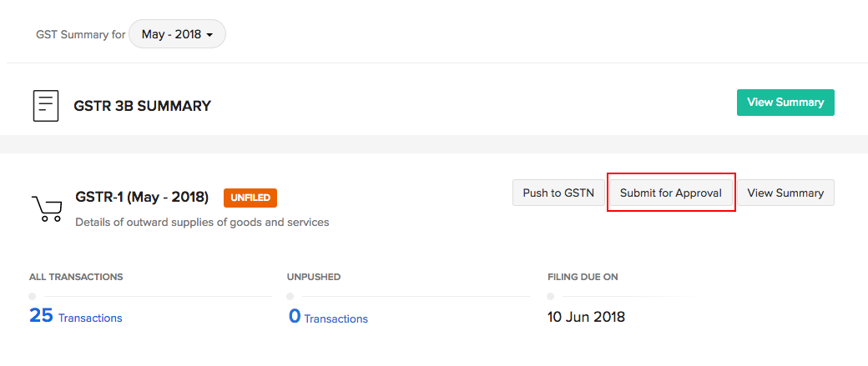
Task: Click the dot marker under ALL TRANSACTIONS
Action: (x=33, y=296)
